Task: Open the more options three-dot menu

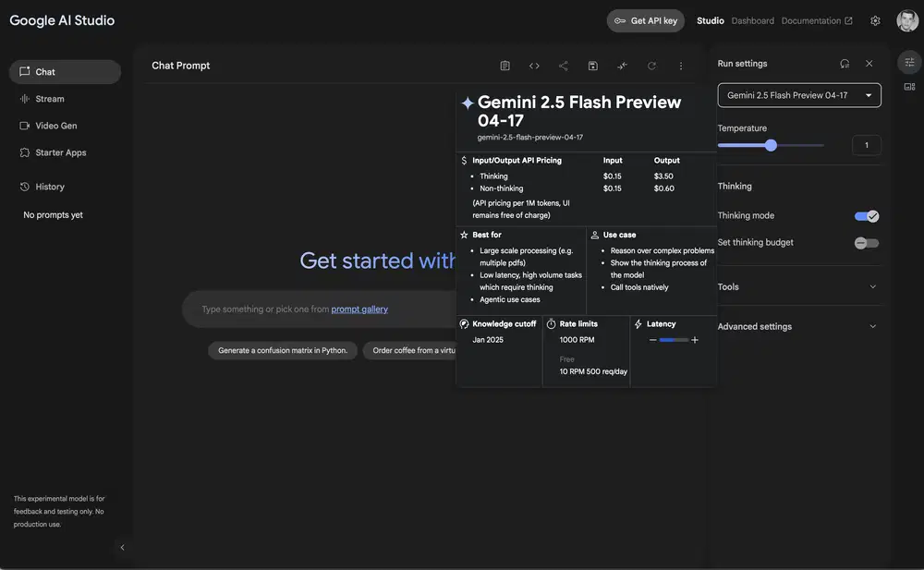Action: pos(681,66)
